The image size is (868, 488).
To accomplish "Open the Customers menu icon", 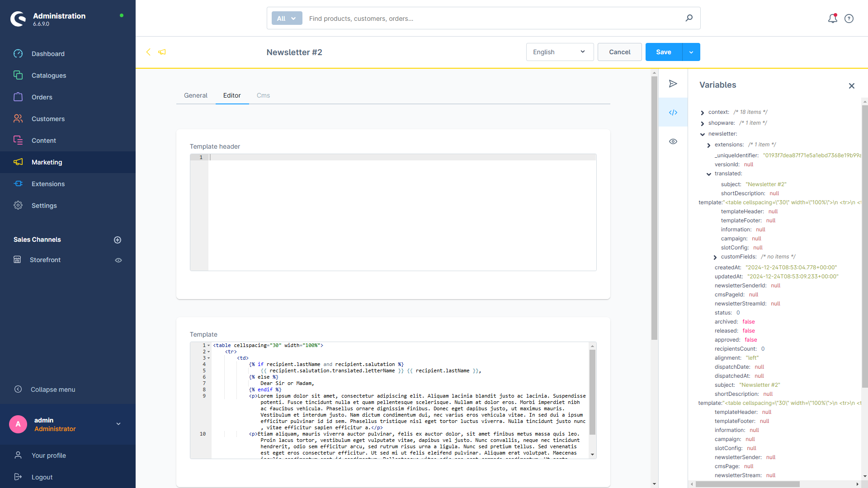I will (18, 119).
